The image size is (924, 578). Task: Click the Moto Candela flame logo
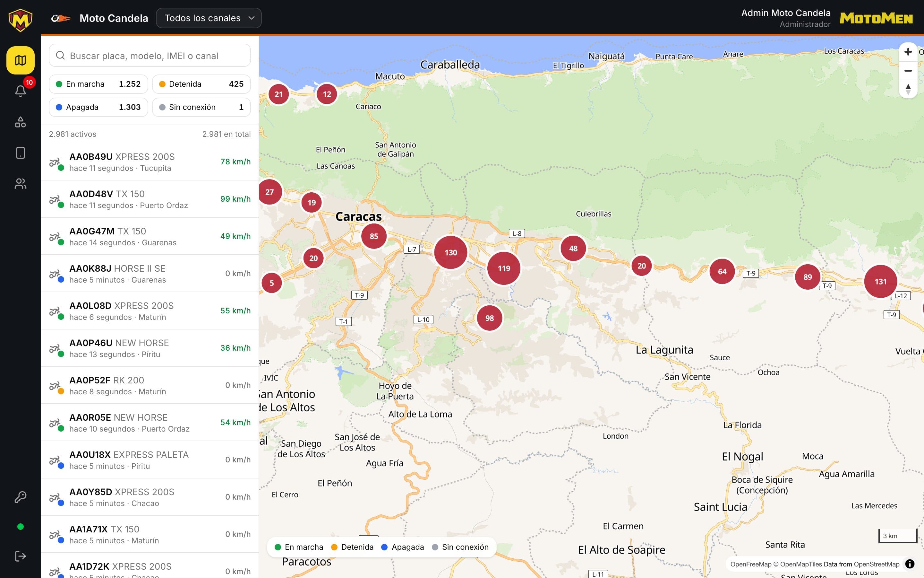[x=61, y=18]
